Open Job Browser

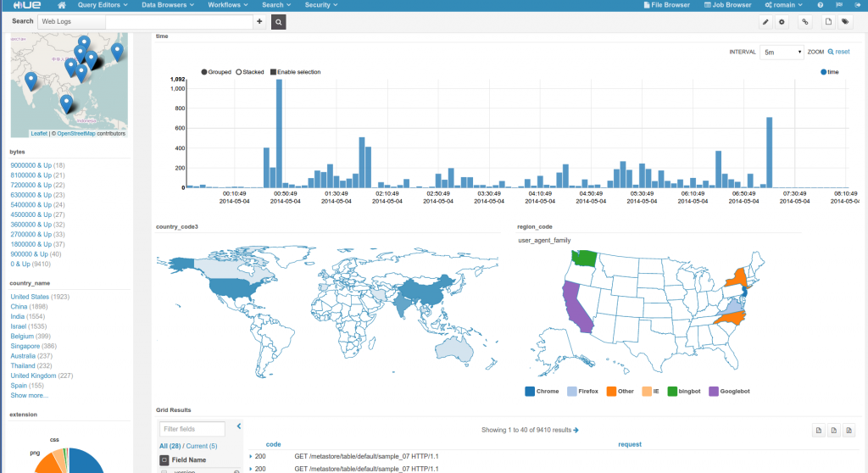coord(727,5)
